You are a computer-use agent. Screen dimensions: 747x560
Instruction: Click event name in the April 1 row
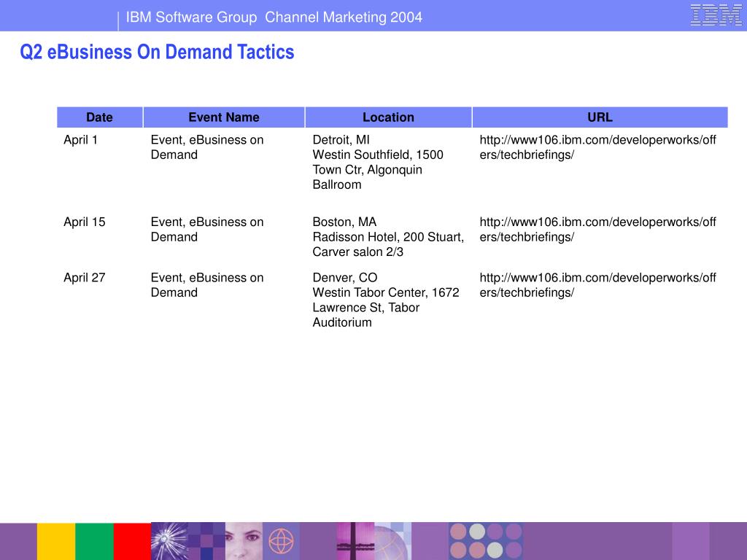point(207,147)
